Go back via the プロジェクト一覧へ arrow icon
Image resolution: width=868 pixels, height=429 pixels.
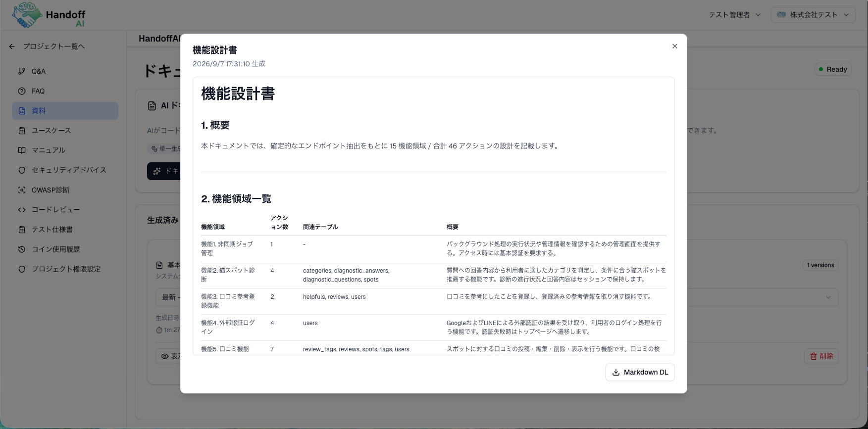click(12, 47)
